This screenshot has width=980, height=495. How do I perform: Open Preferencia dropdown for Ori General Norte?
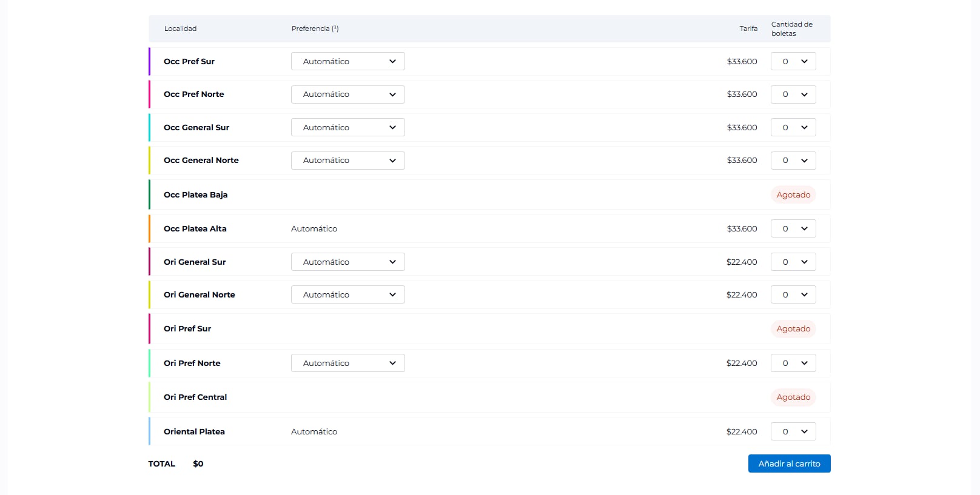click(348, 294)
